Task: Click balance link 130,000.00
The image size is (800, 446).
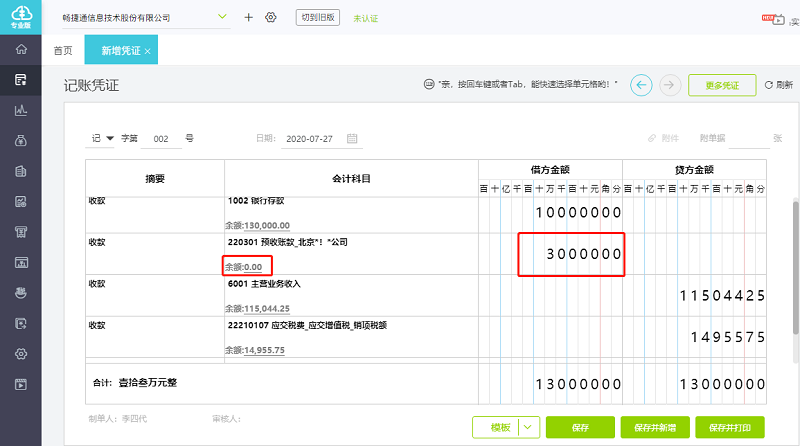Action: coord(267,226)
